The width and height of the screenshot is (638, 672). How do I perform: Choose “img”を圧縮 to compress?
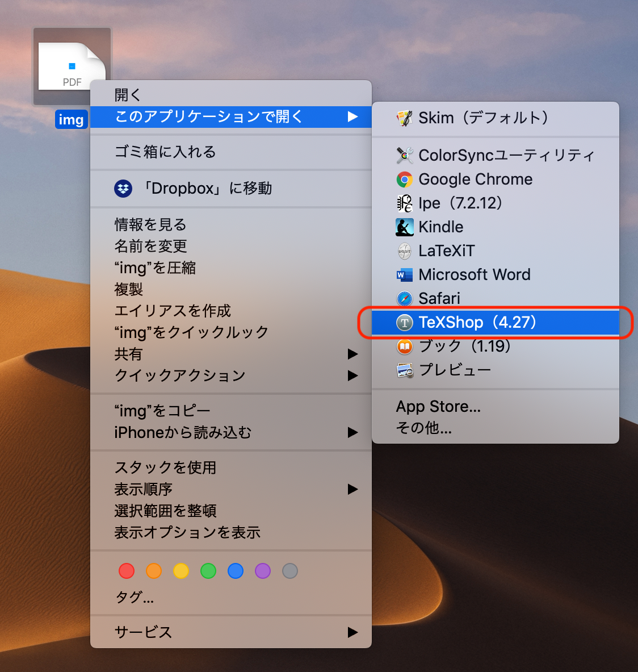tap(231, 268)
